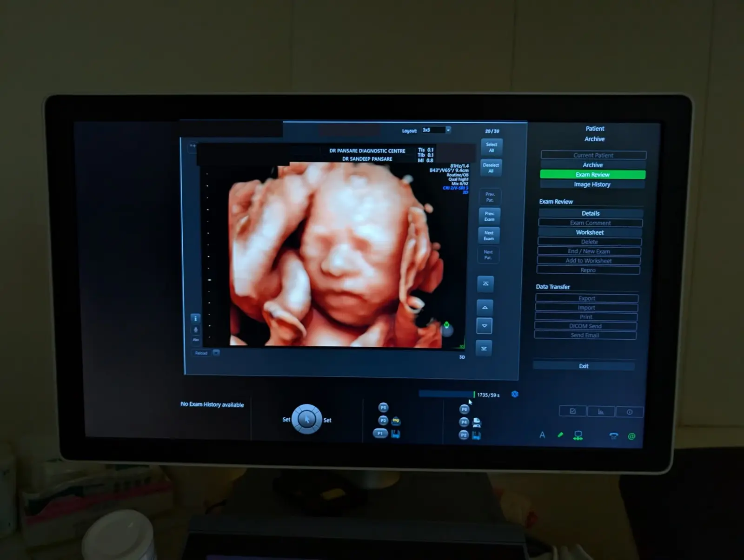Go to Next Exam button
The image size is (744, 560).
point(489,236)
